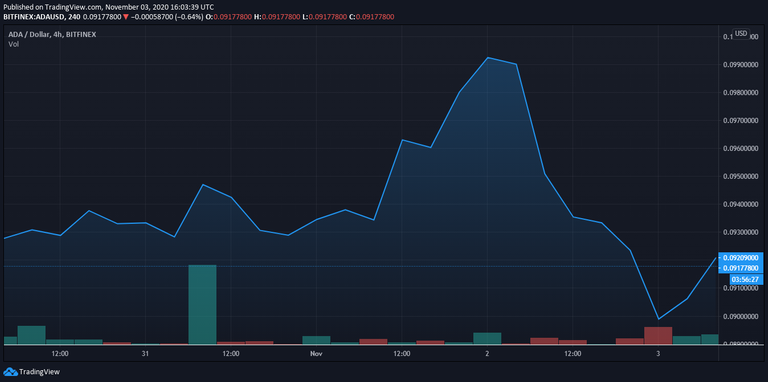This screenshot has height=382, width=768.
Task: Click the TradingView cloud logo icon
Action: [10, 372]
